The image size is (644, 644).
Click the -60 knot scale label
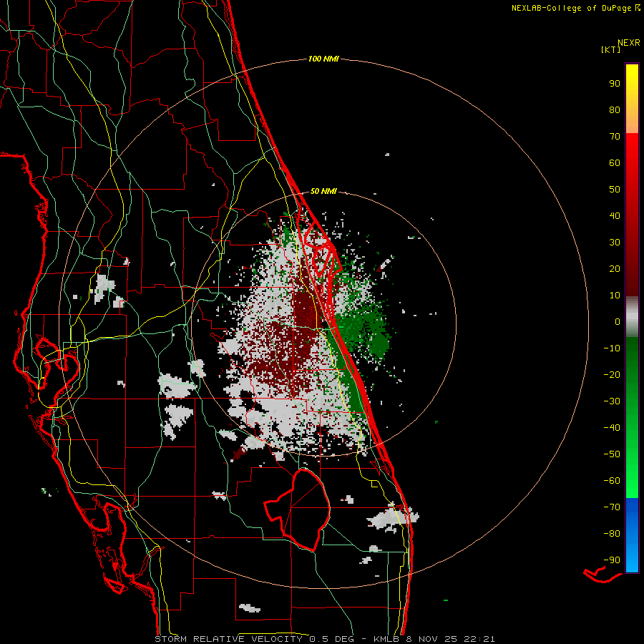612,481
